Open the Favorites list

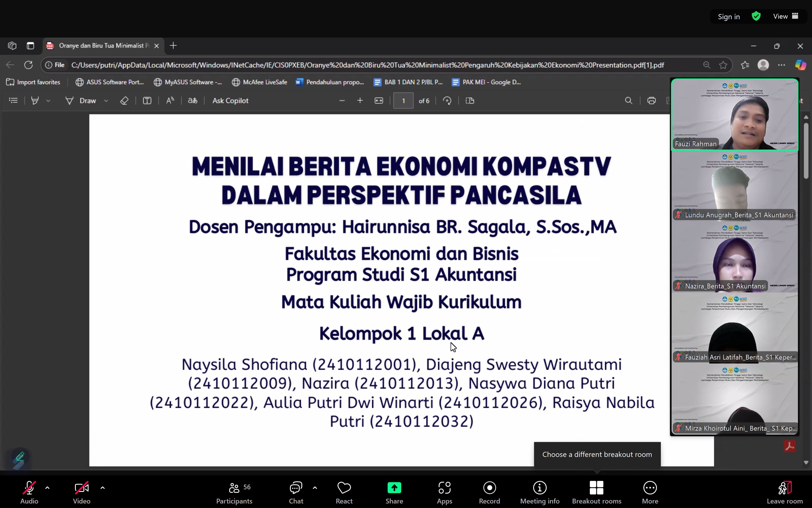tap(745, 65)
